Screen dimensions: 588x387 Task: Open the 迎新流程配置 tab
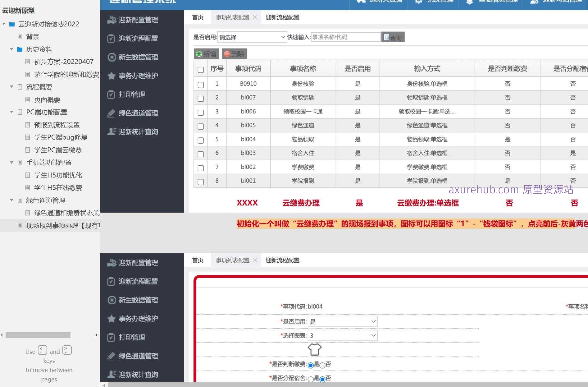coord(282,17)
